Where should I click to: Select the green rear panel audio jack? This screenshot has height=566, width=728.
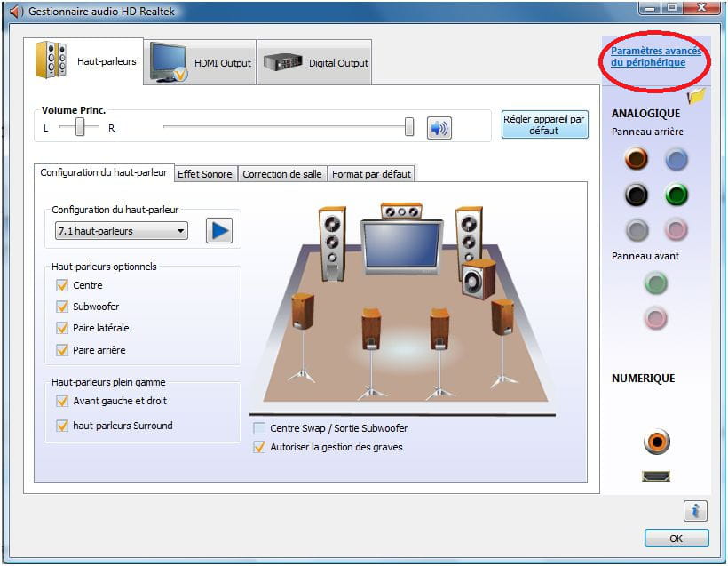677,195
